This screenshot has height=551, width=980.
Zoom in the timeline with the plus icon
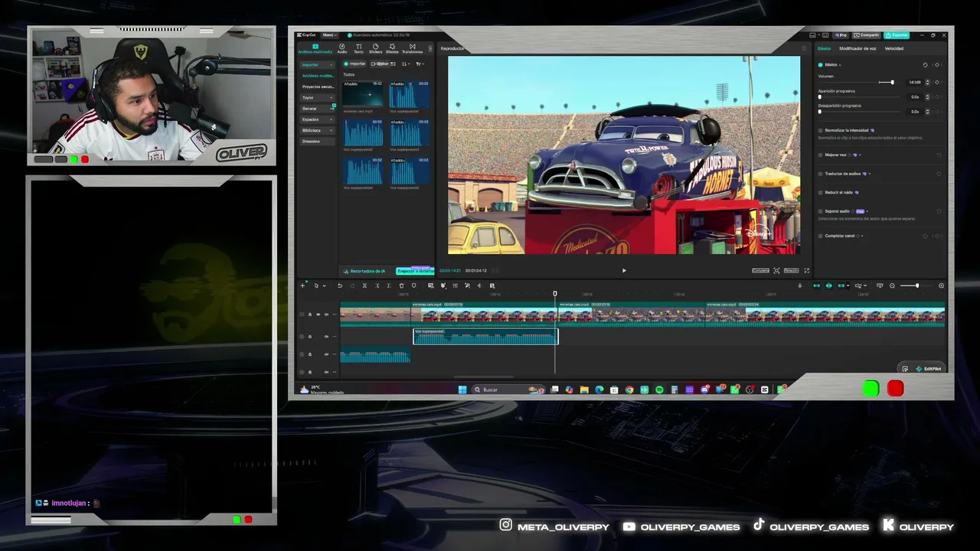(x=941, y=285)
